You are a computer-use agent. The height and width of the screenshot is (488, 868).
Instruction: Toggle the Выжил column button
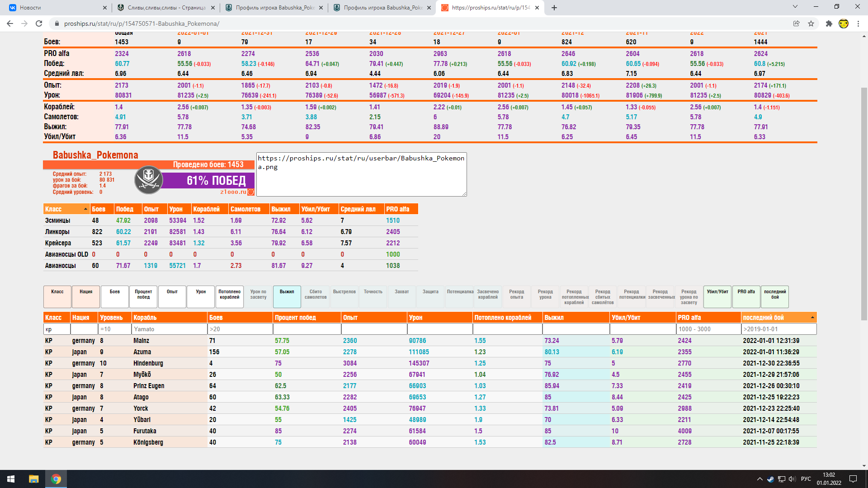(x=287, y=296)
